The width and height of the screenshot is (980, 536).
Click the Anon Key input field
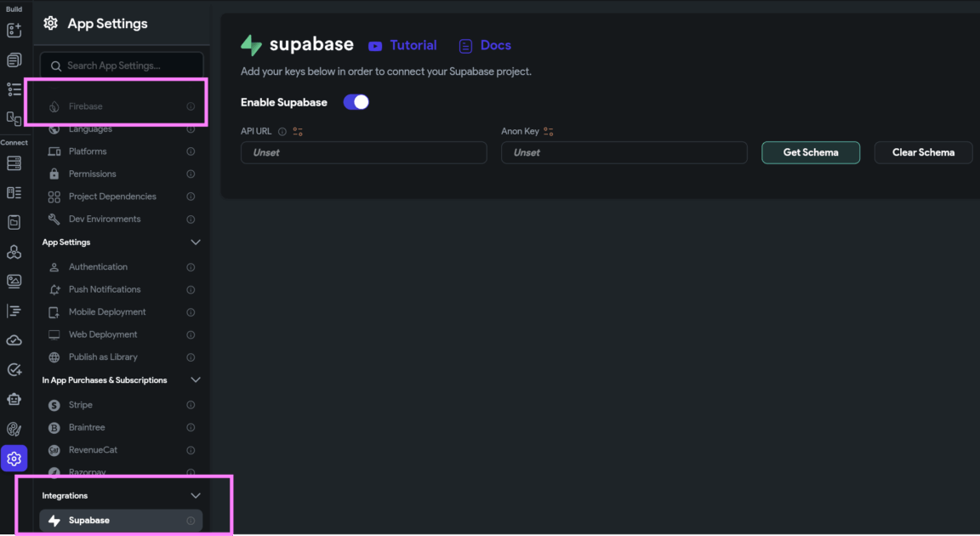pyautogui.click(x=624, y=152)
